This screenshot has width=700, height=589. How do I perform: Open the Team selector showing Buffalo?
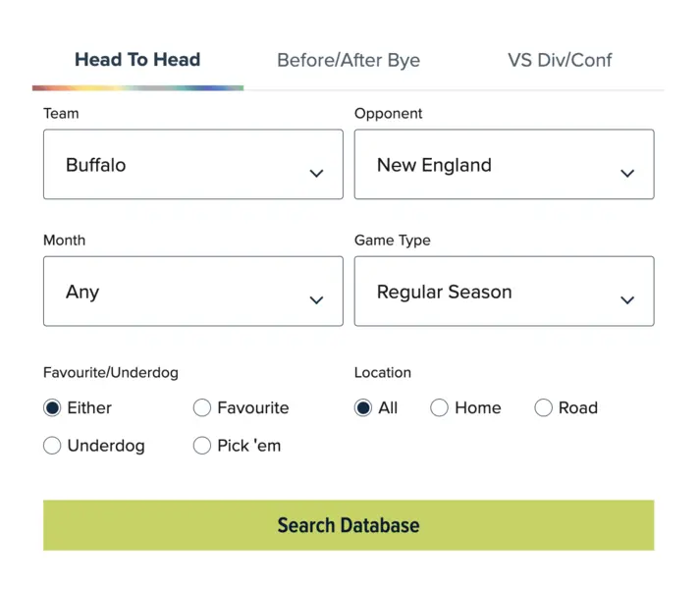[x=177, y=165]
